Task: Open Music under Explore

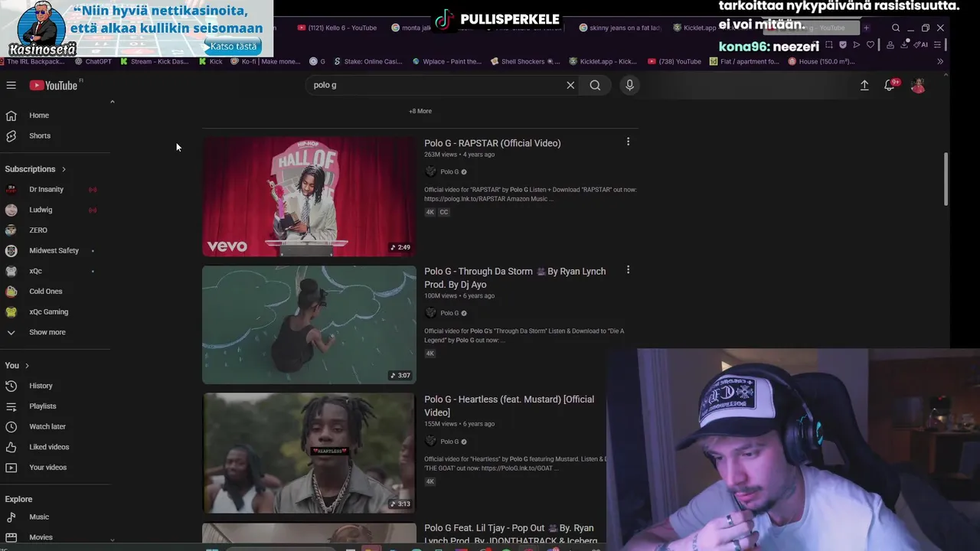Action: point(40,517)
